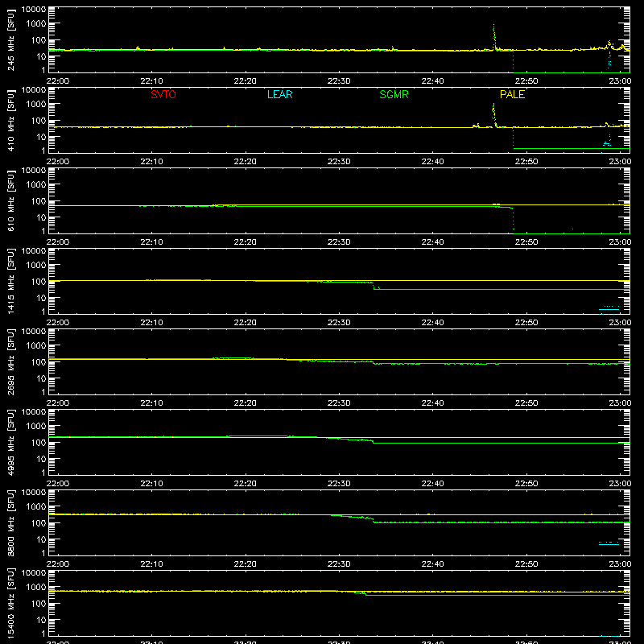Click the 100 value on 610 MHz axis
The height and width of the screenshot is (644, 644).
39,201
